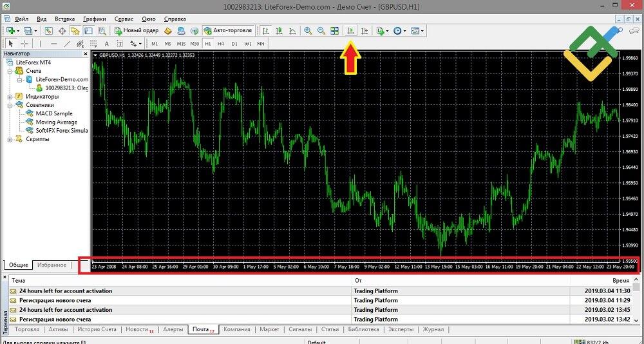Switch timeframe to H4
The image size is (644, 344).
point(221,44)
